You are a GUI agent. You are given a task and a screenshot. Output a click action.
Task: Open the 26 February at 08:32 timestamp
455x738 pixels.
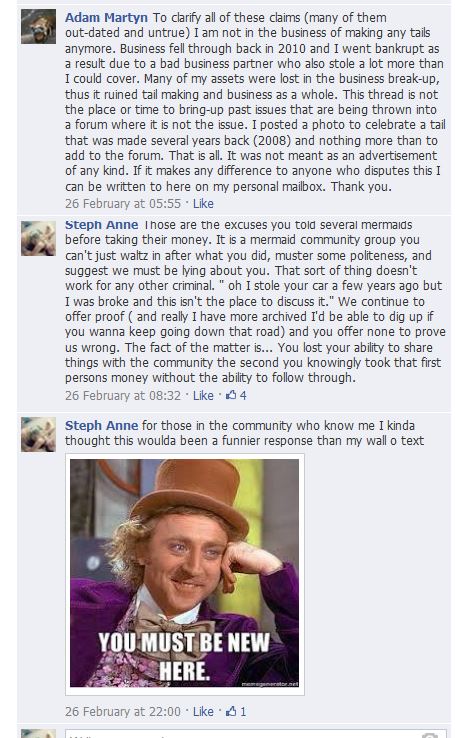click(123, 395)
